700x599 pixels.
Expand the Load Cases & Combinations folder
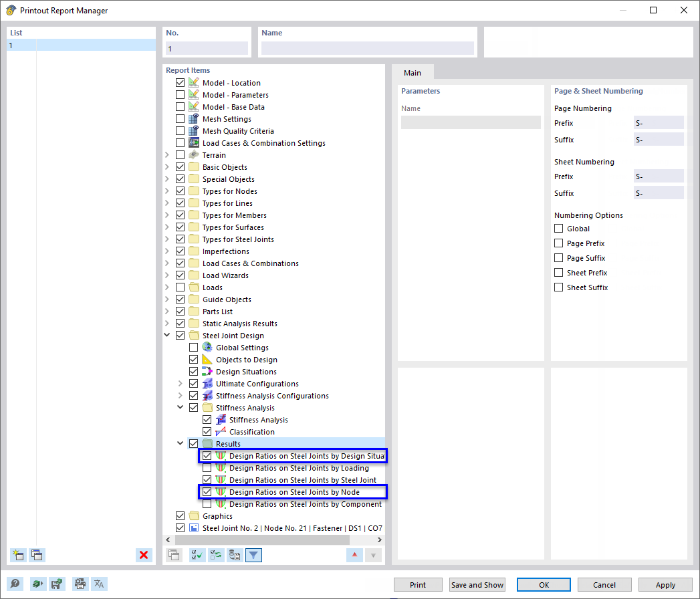pos(167,263)
